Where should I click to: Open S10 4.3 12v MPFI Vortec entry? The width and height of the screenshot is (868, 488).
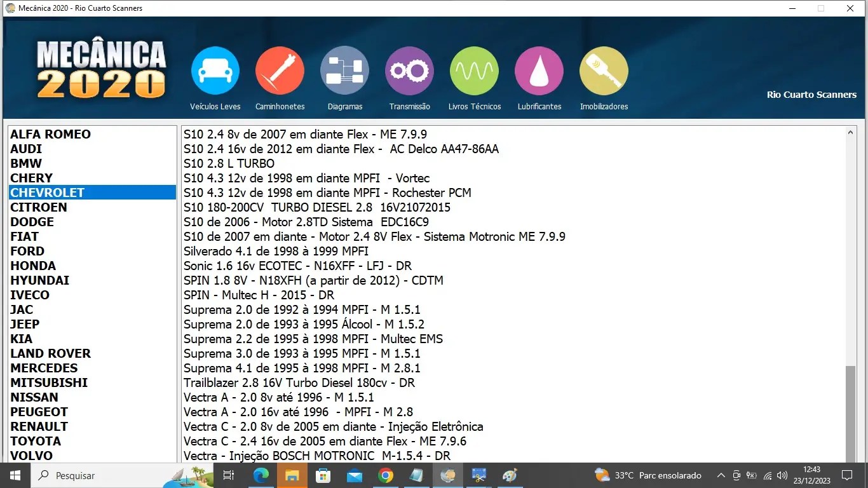coord(306,178)
